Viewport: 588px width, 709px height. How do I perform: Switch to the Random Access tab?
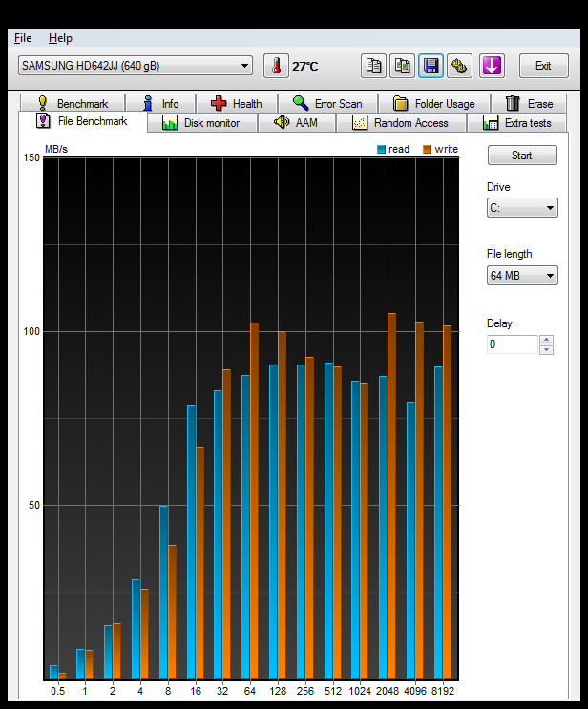(401, 122)
